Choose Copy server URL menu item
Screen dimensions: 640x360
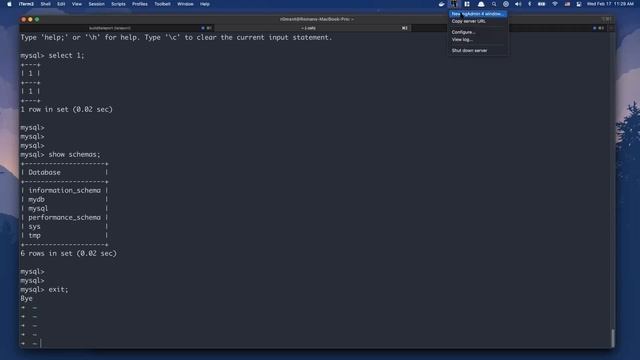point(478,21)
